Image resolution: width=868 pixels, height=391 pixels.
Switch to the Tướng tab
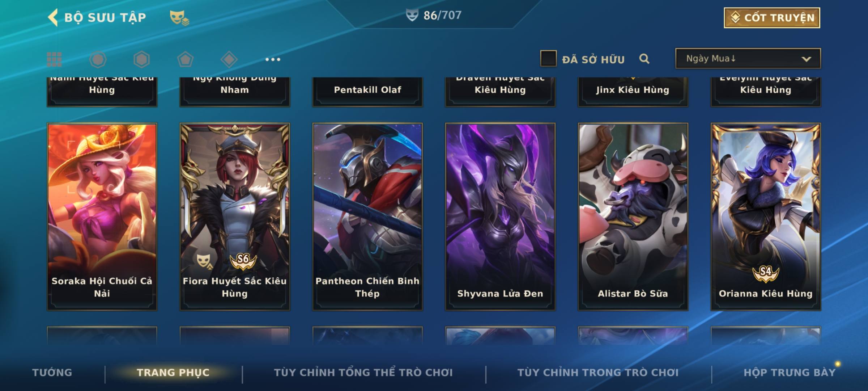[52, 372]
